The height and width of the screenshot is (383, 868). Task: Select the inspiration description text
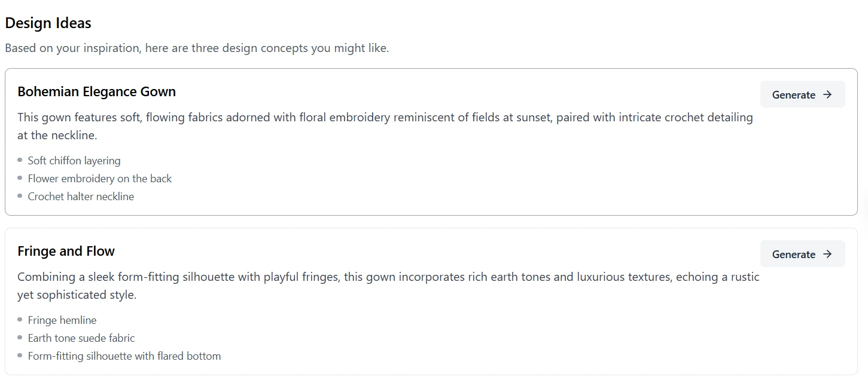tap(197, 48)
